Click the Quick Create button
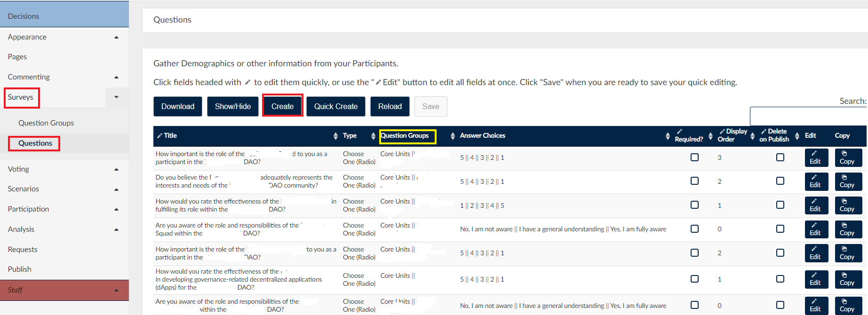868x315 pixels. pyautogui.click(x=336, y=106)
